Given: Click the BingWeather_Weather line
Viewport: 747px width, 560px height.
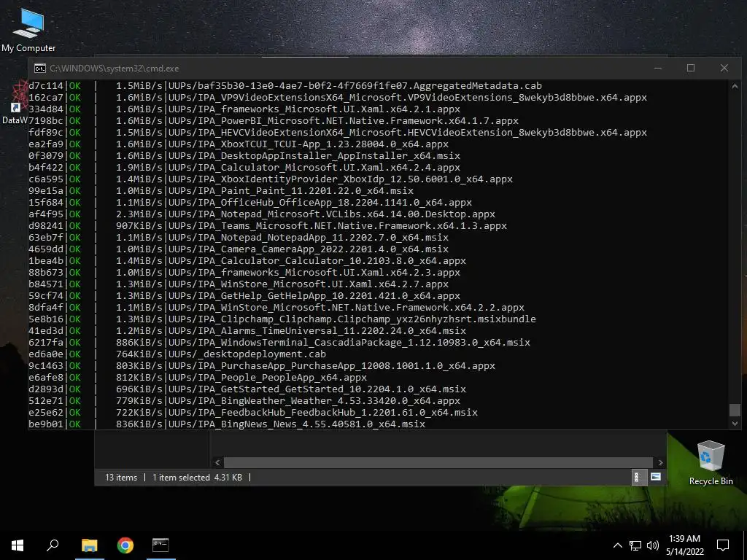Looking at the screenshot, I should coord(244,401).
